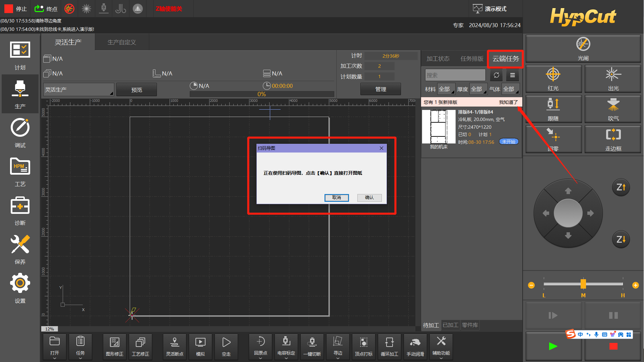
Task: Click the 工艺修正 process correction tool
Action: coord(140,347)
